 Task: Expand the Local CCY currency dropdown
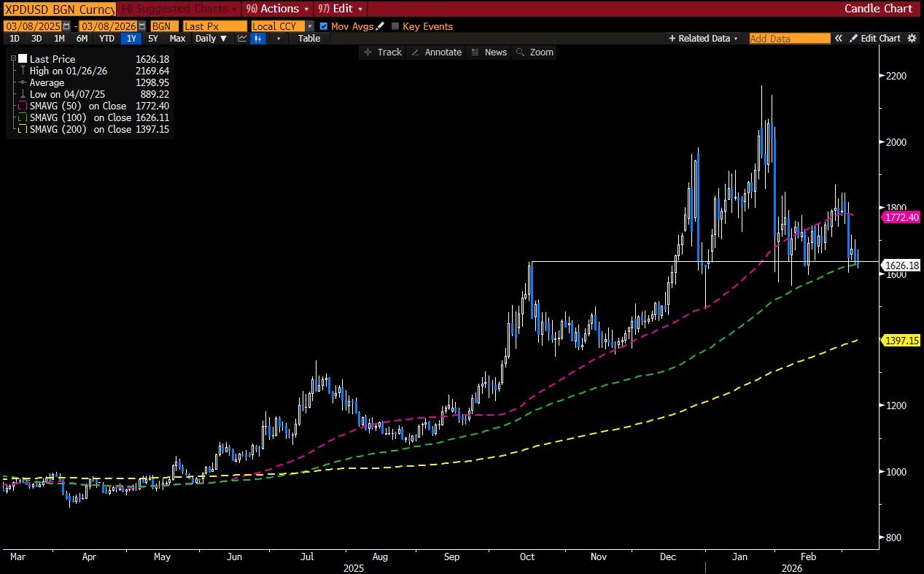310,26
